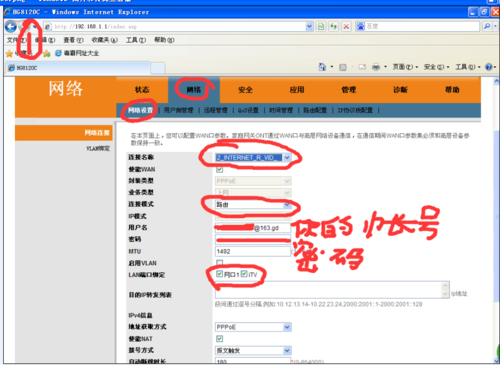Refresh the page with the green arrows icon
500x365 pixels.
coord(334,26)
